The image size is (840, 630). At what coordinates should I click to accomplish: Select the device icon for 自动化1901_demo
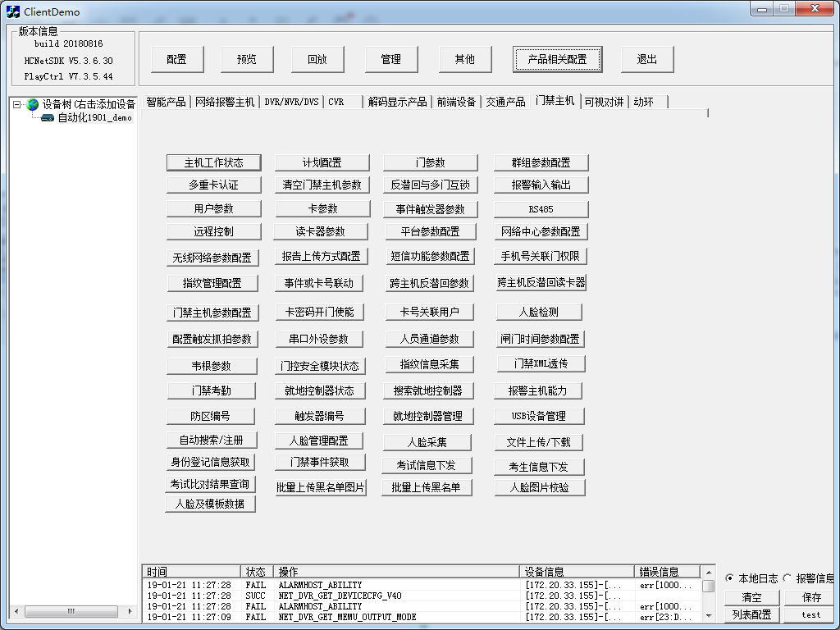48,116
